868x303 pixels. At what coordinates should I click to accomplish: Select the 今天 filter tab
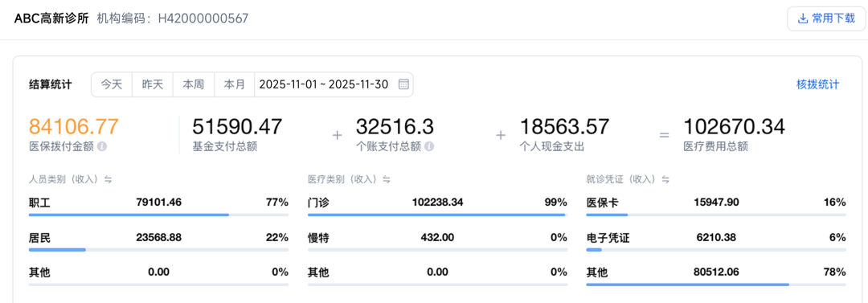point(111,84)
